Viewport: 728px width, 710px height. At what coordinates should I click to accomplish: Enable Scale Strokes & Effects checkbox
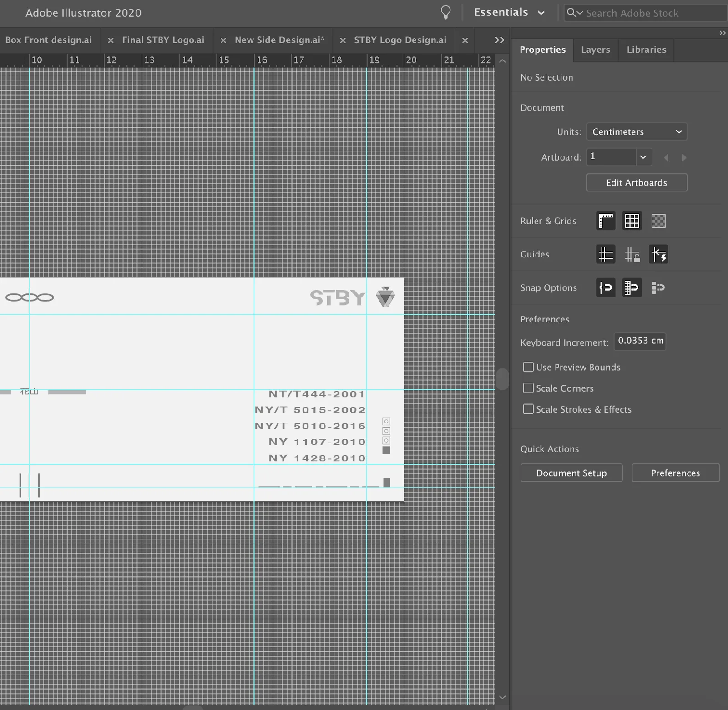[x=528, y=409]
